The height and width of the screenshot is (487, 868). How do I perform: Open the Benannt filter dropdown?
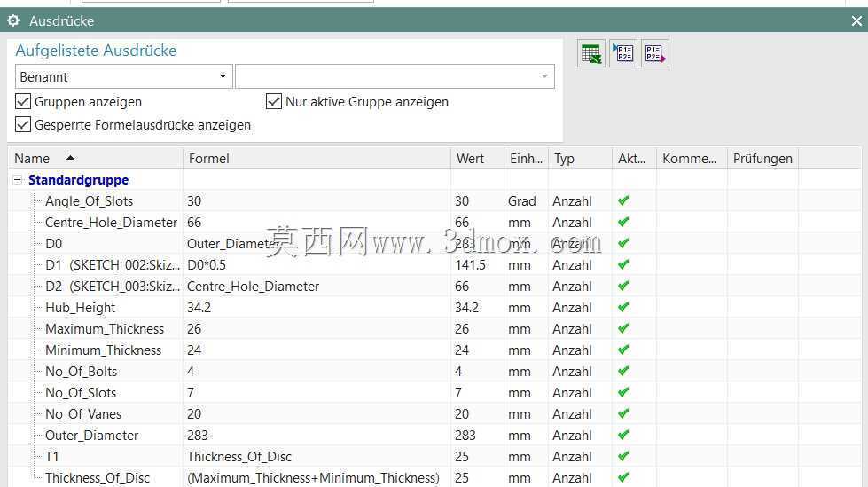tap(123, 76)
